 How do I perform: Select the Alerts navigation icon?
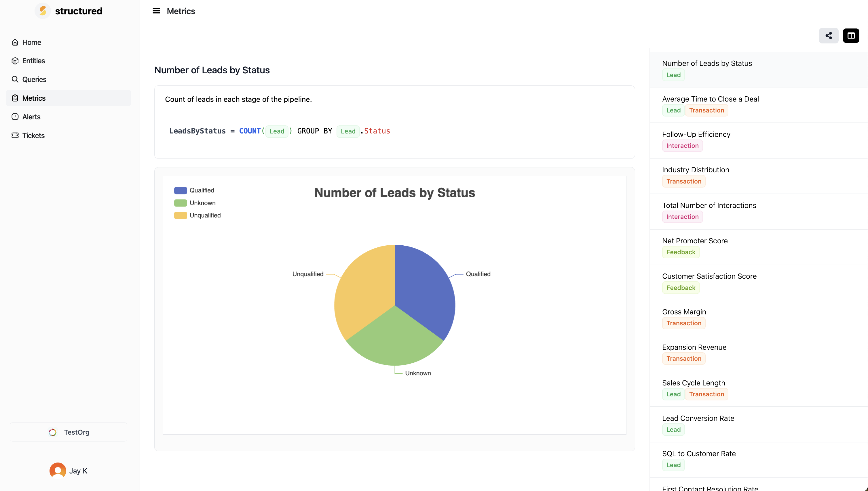pos(14,116)
